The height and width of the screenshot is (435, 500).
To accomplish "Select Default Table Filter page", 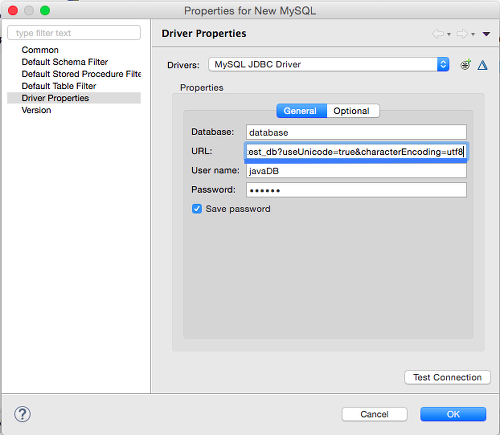I will coord(59,86).
